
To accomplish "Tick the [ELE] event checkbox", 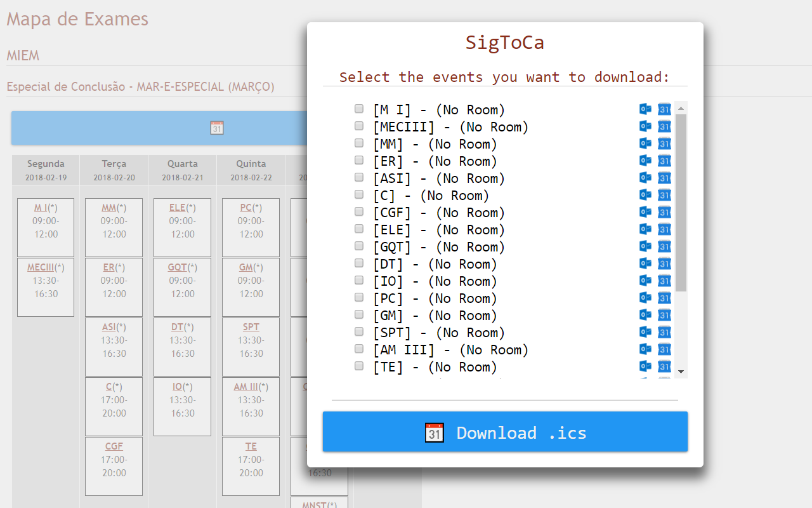I will [358, 228].
